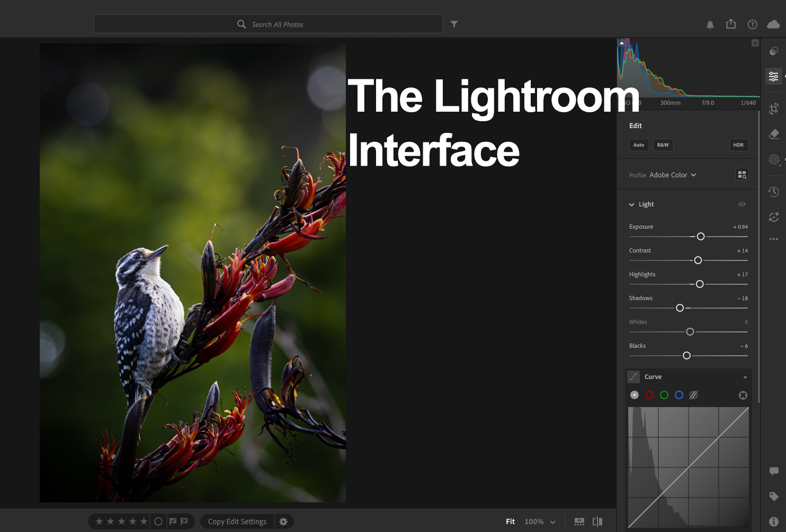Image resolution: width=786 pixels, height=532 pixels.
Task: Browse profiles with the grid search icon
Action: [x=742, y=175]
